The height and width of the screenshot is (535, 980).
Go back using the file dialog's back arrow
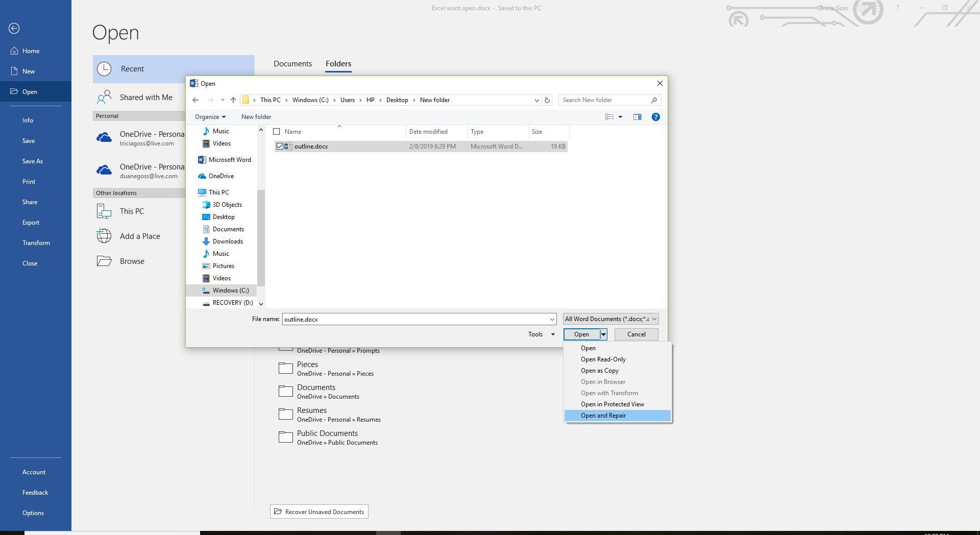pos(195,100)
